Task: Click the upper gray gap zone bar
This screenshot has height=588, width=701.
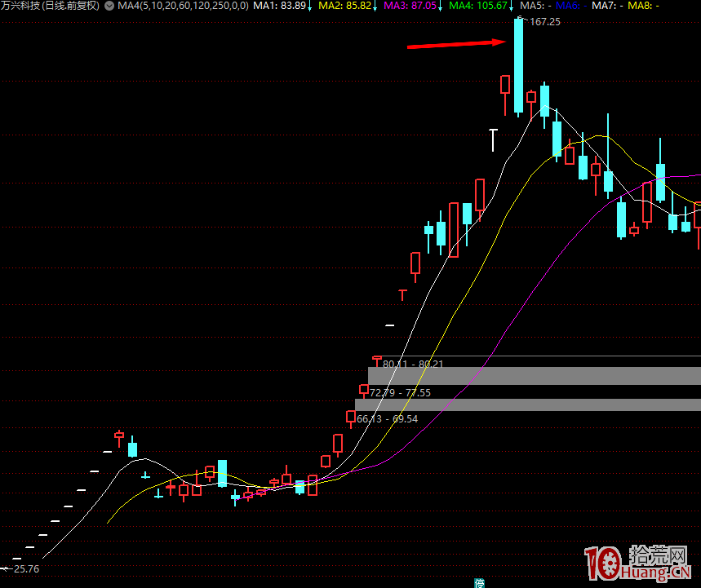Action: point(535,376)
